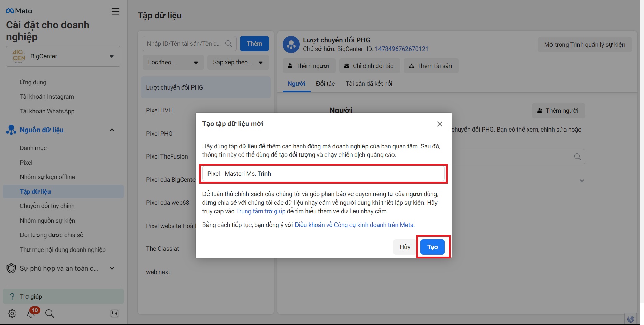Expand the chevron below people search box

(582, 181)
